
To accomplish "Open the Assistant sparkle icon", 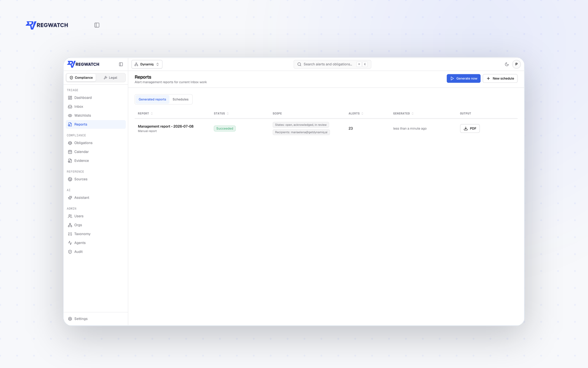I will point(70,198).
